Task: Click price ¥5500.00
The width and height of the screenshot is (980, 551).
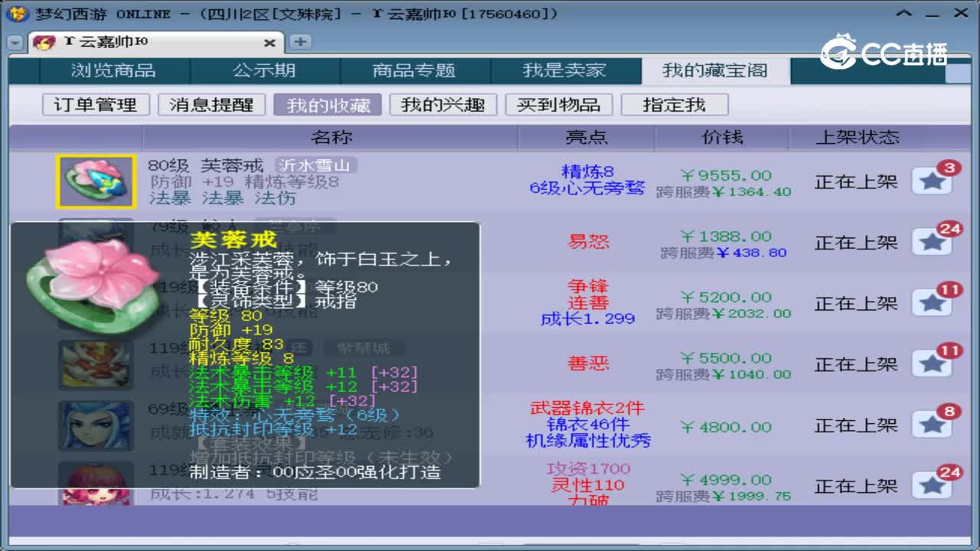Action: (x=725, y=358)
